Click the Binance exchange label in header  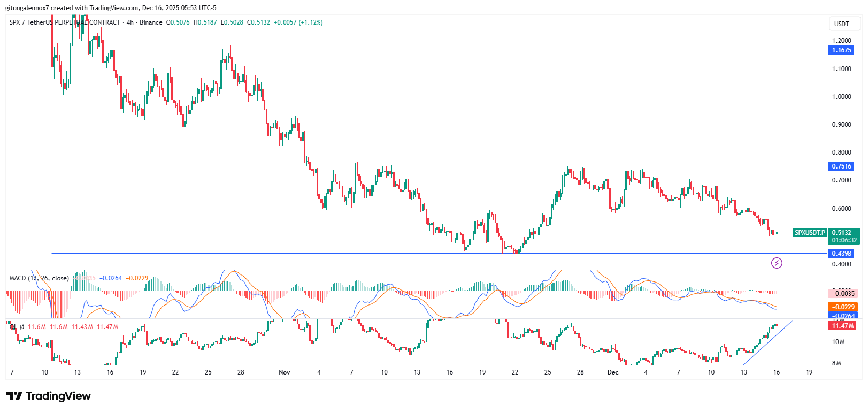151,22
